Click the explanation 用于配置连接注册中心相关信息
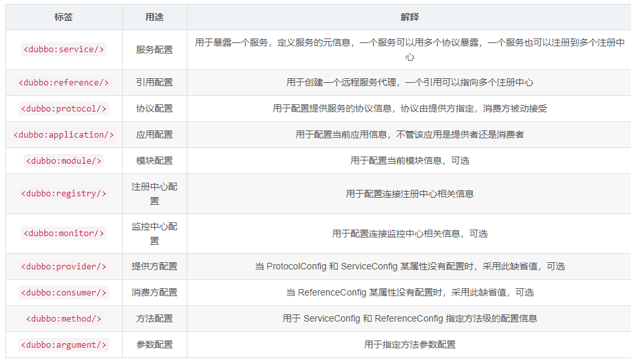This screenshot has height=364, width=631. (410, 194)
